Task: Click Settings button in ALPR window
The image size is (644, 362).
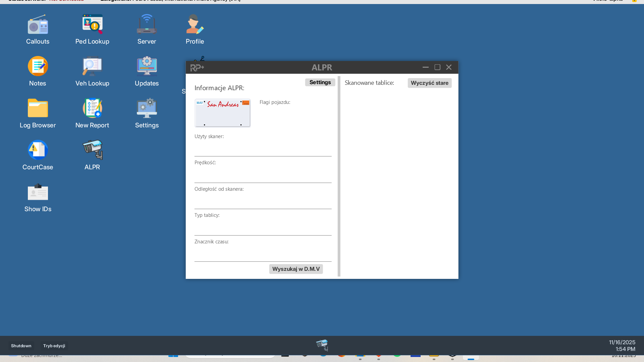Action: 320,82
